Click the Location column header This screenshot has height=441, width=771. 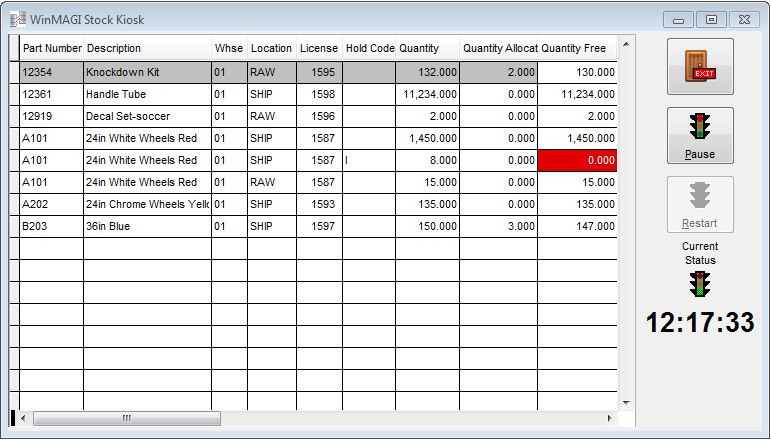[x=271, y=48]
